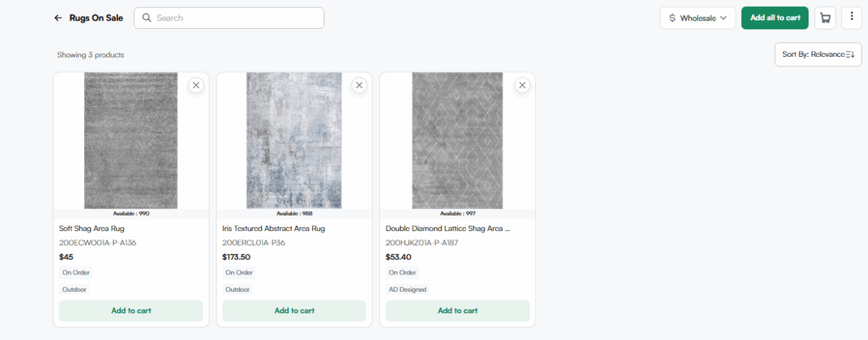This screenshot has height=340, width=868.
Task: Click the AD Designed tag
Action: (x=407, y=290)
